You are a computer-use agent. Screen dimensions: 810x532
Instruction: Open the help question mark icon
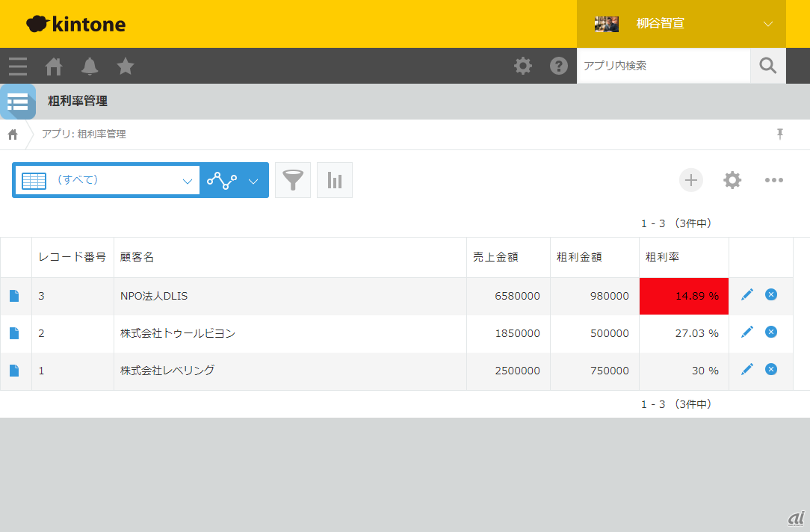click(559, 66)
